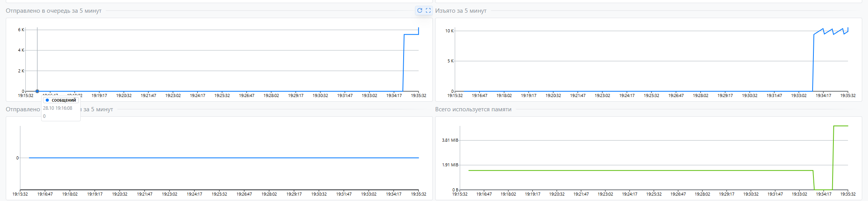
Task: Refresh the 'Отправлено в очередь' chart
Action: tap(420, 10)
